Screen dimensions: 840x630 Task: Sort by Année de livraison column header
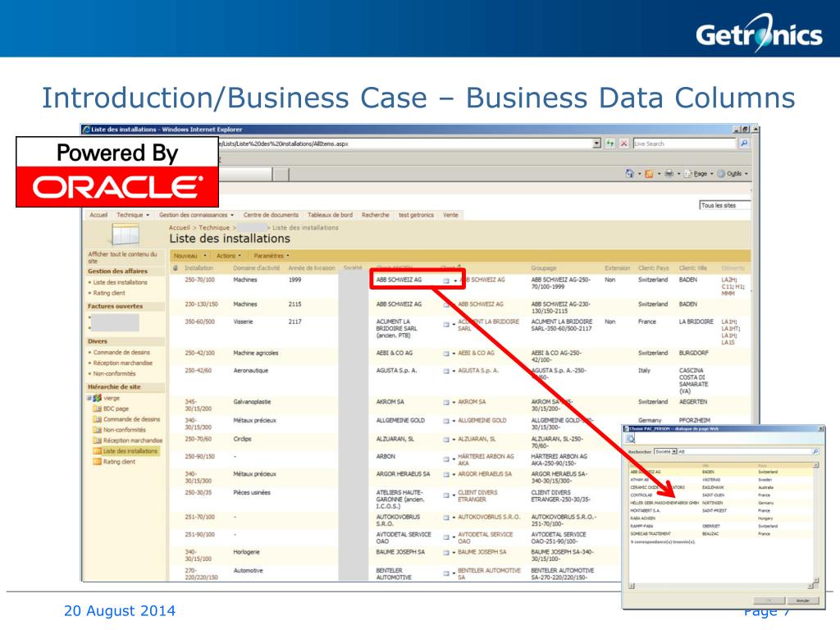tap(312, 268)
